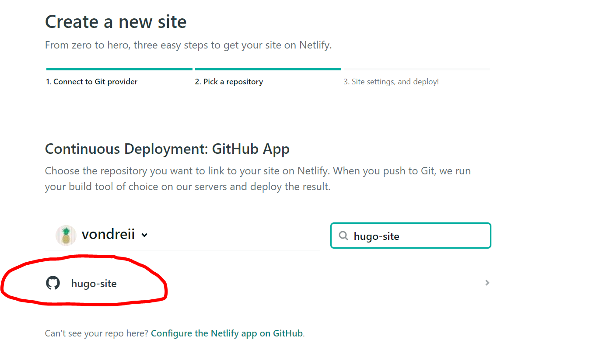Select step 2 Pick a repository
This screenshot has width=609, height=364.
(x=229, y=82)
